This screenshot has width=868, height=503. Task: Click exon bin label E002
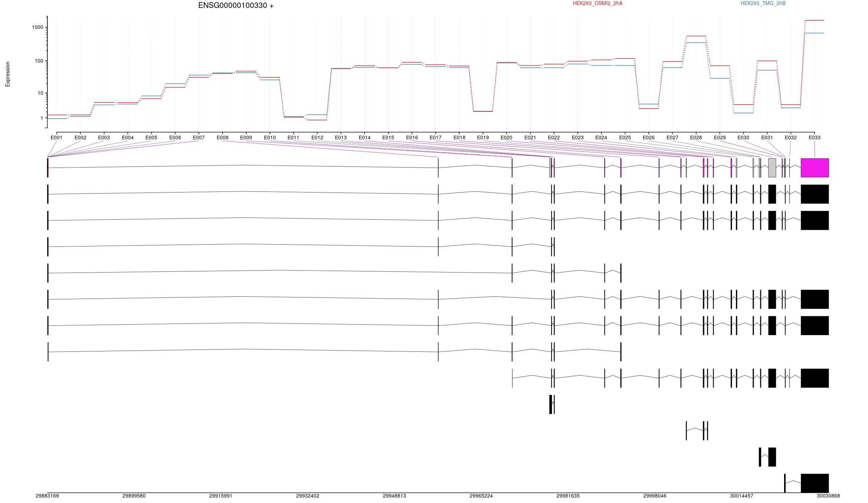tap(80, 138)
